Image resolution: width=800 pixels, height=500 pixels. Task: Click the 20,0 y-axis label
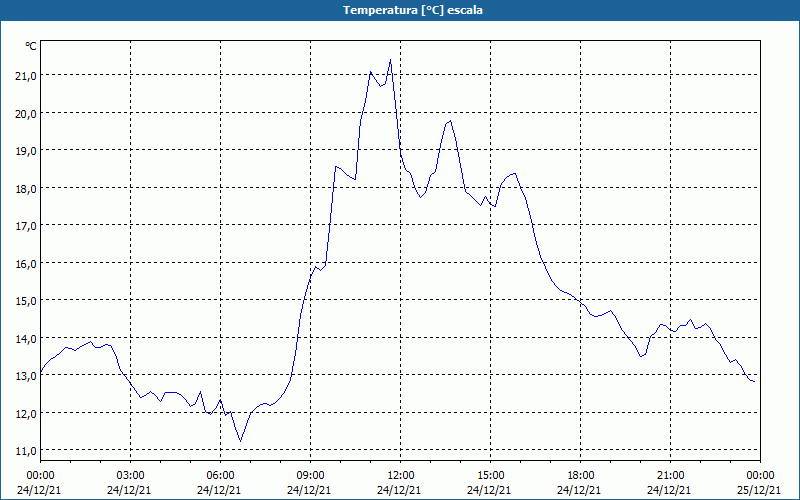click(27, 114)
